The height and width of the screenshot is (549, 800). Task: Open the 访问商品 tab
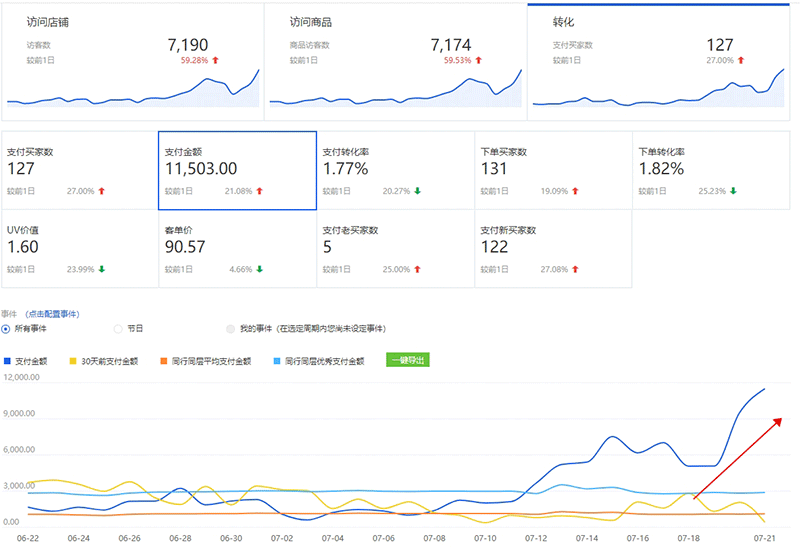310,20
